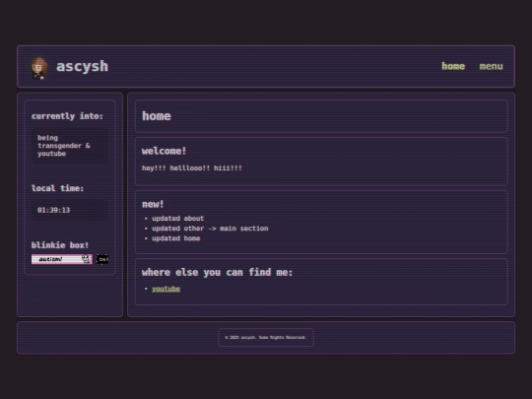Select the "currently into:" heading

(x=67, y=116)
